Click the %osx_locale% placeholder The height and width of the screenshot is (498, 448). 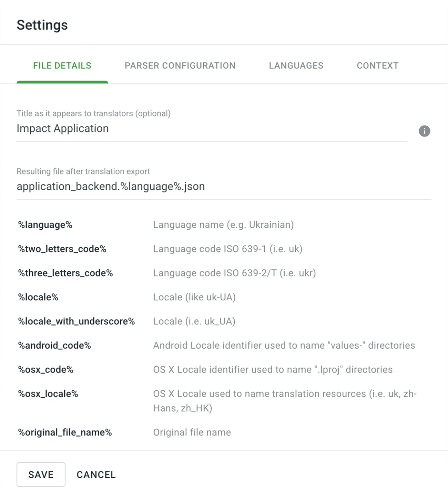48,394
